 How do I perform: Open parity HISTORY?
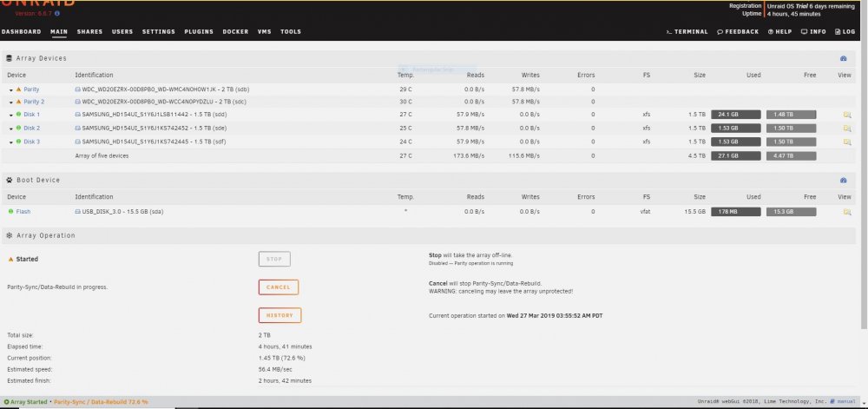pos(279,315)
